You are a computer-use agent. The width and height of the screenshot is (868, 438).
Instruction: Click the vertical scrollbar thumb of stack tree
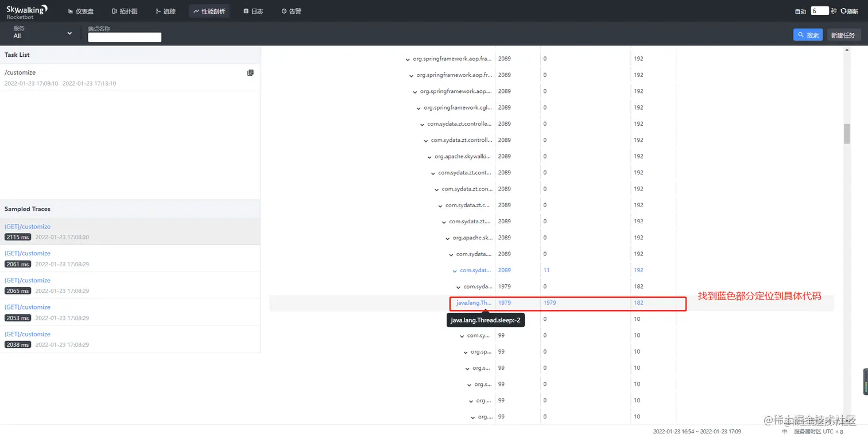click(x=847, y=134)
